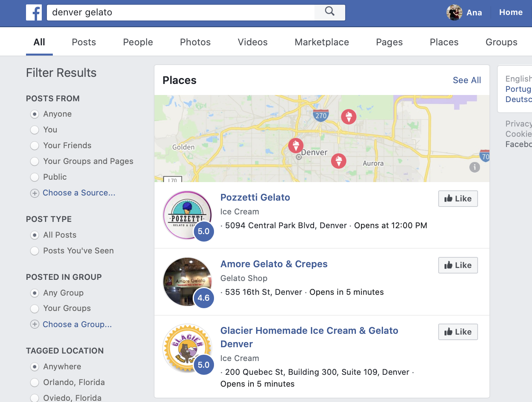Switch to the Marketplace tab
This screenshot has height=402, width=532.
(322, 42)
